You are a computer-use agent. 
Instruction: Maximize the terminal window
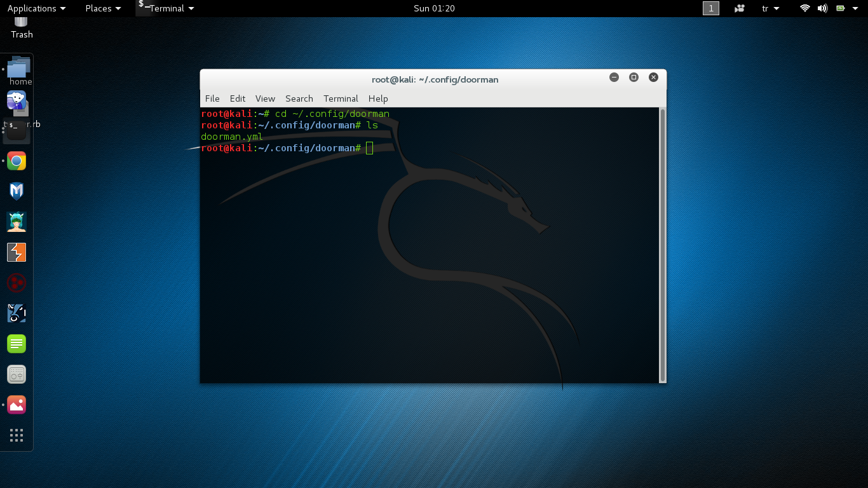pos(634,78)
